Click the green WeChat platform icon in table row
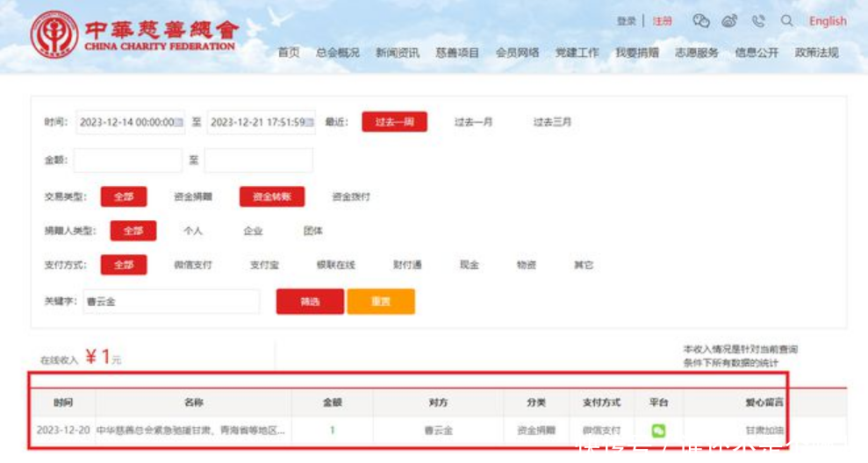868x463 pixels. pos(658,431)
